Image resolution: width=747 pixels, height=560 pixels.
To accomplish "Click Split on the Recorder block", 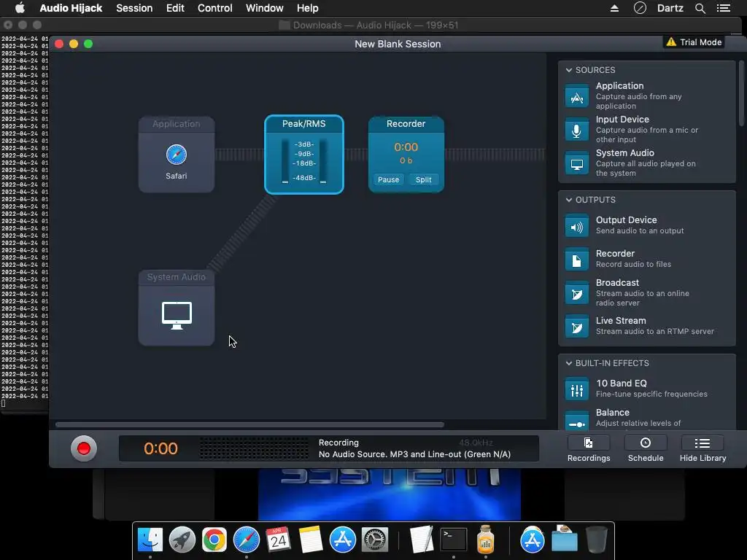I will pyautogui.click(x=424, y=179).
